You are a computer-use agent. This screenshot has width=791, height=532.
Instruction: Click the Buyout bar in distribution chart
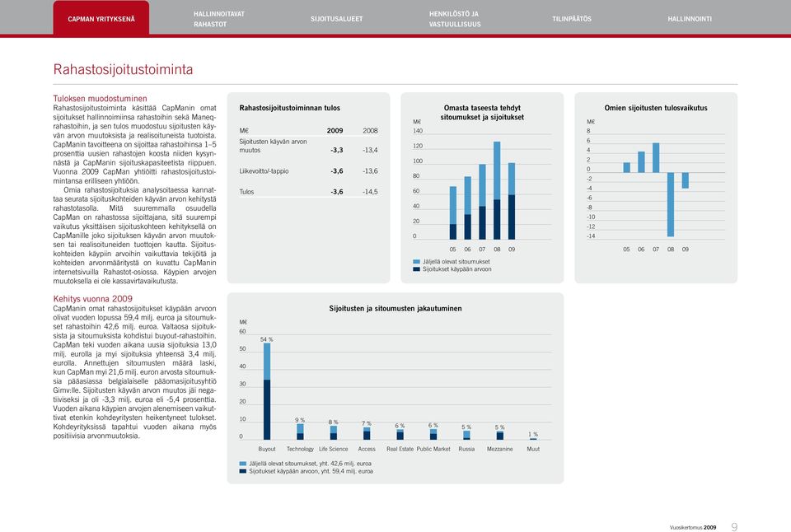(x=267, y=391)
